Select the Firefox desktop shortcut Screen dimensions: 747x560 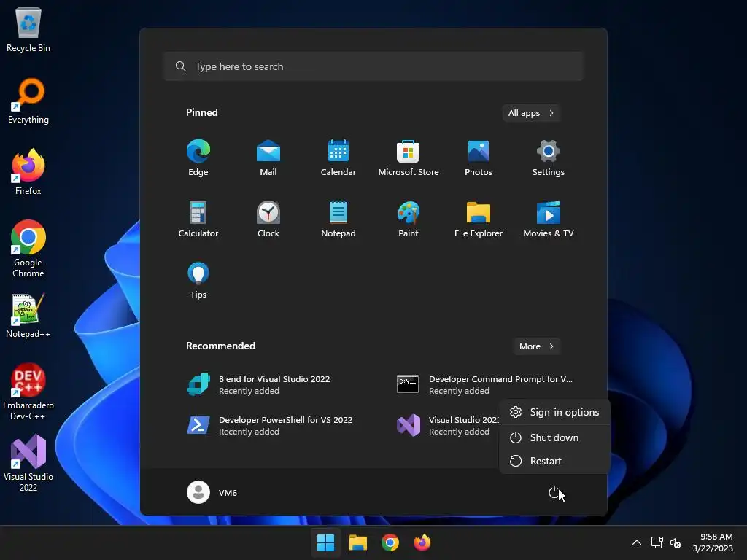coord(28,172)
